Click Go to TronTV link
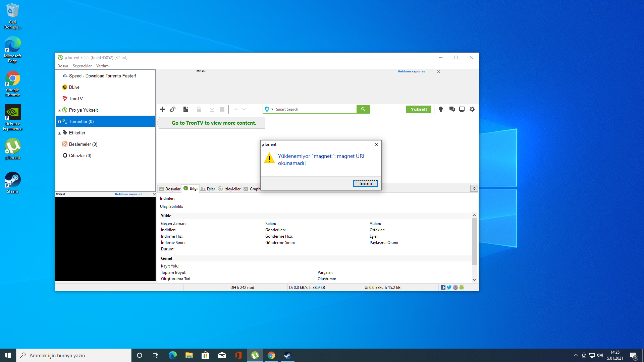This screenshot has width=644, height=362. click(x=214, y=123)
